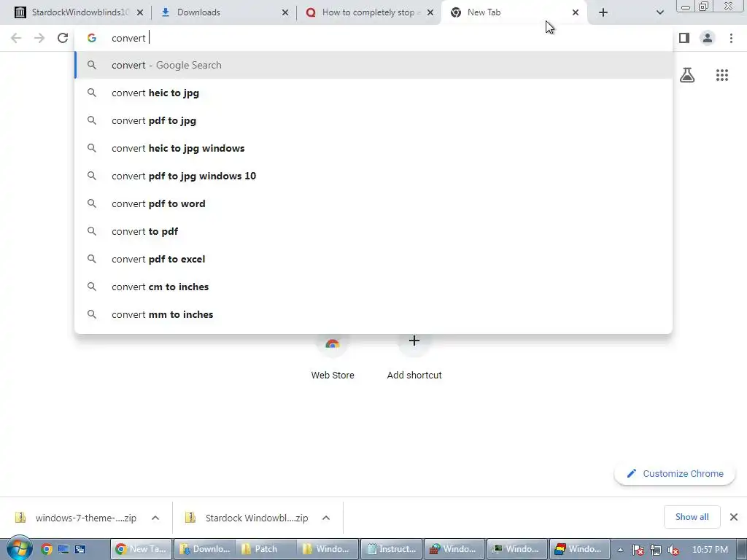The image size is (747, 560).
Task: Launch Chrome from quick launch
Action: (x=46, y=549)
